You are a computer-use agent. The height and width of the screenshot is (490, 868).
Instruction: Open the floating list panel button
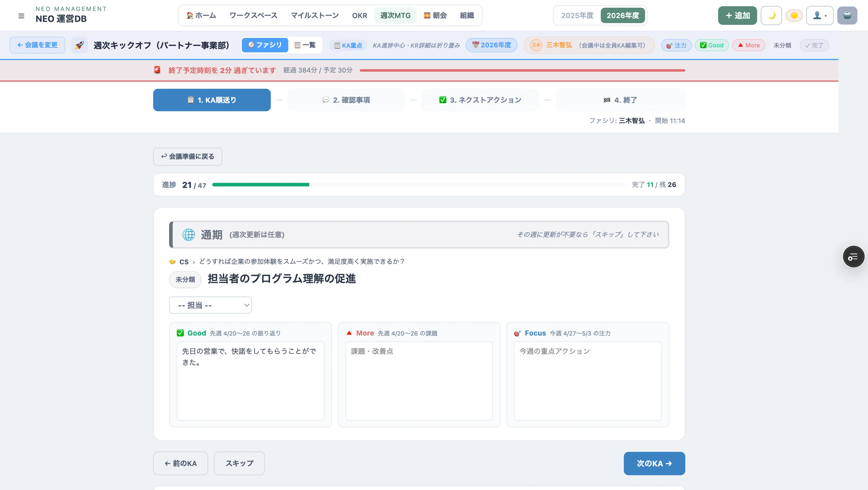[x=853, y=257]
